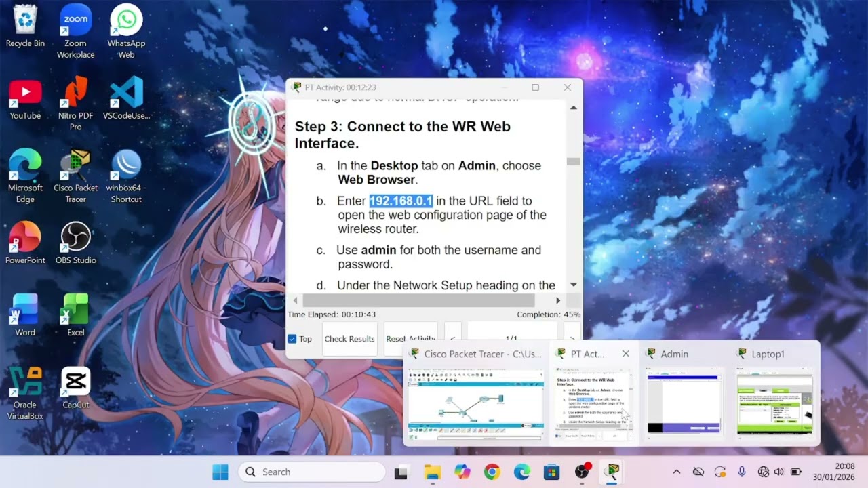This screenshot has height=488, width=868.
Task: Click the taskbar Search box
Action: pos(312,472)
